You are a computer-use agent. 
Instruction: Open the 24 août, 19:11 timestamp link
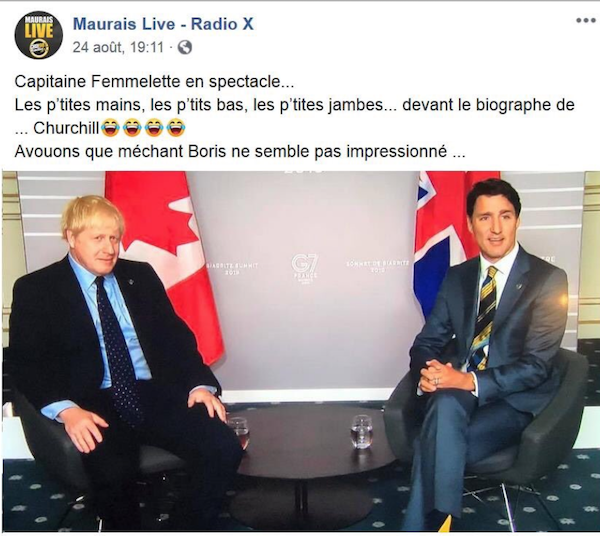(118, 47)
